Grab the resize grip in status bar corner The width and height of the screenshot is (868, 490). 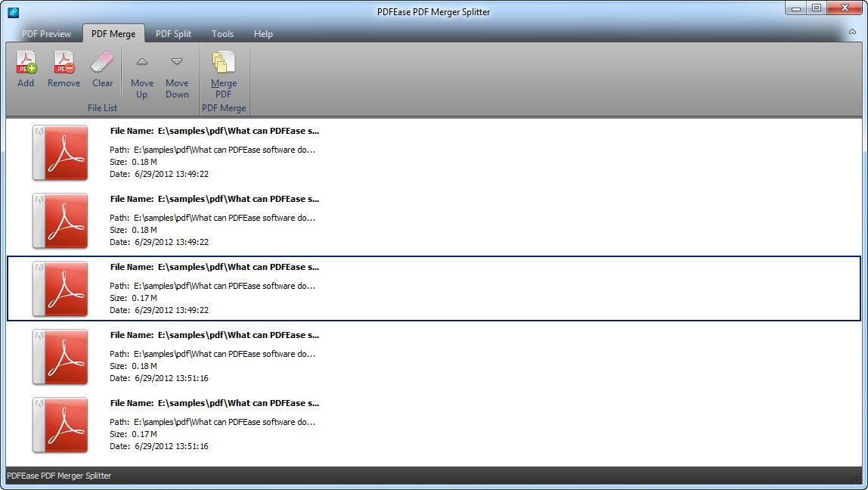[x=858, y=478]
